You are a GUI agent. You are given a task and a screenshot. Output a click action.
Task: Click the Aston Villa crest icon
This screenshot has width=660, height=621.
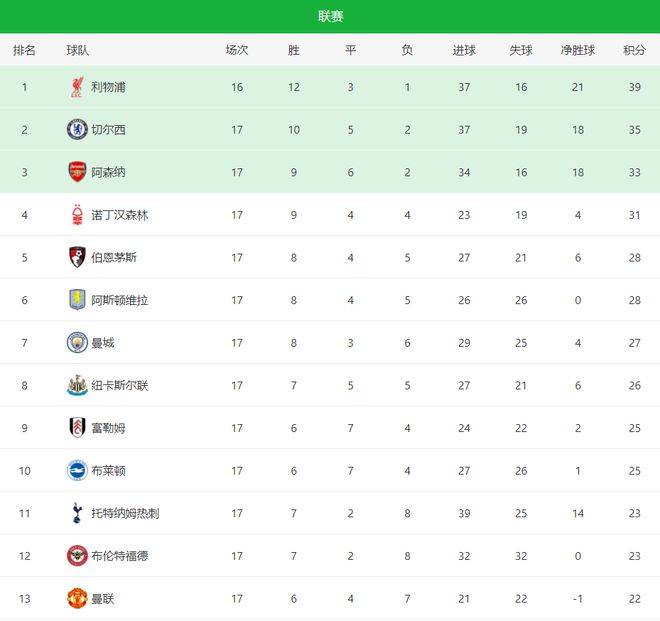tap(77, 300)
